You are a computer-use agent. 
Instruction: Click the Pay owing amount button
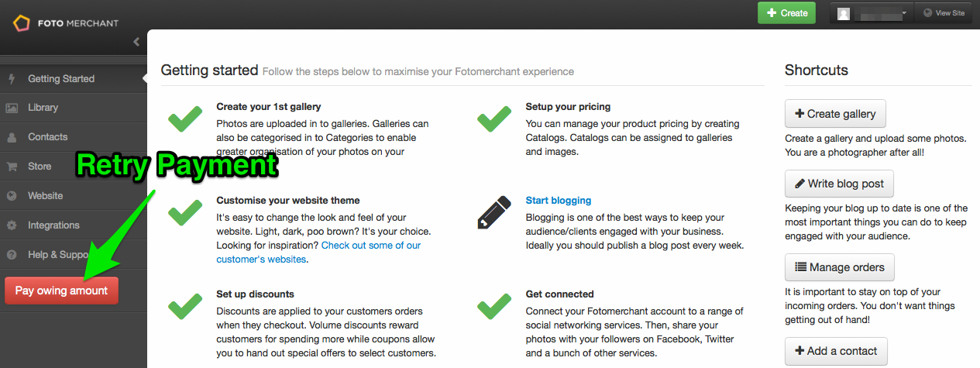pyautogui.click(x=62, y=291)
